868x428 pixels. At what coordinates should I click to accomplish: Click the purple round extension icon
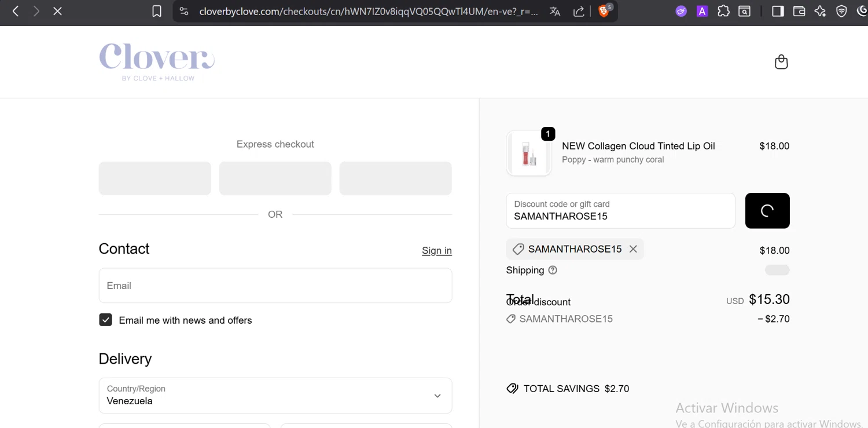click(x=681, y=11)
